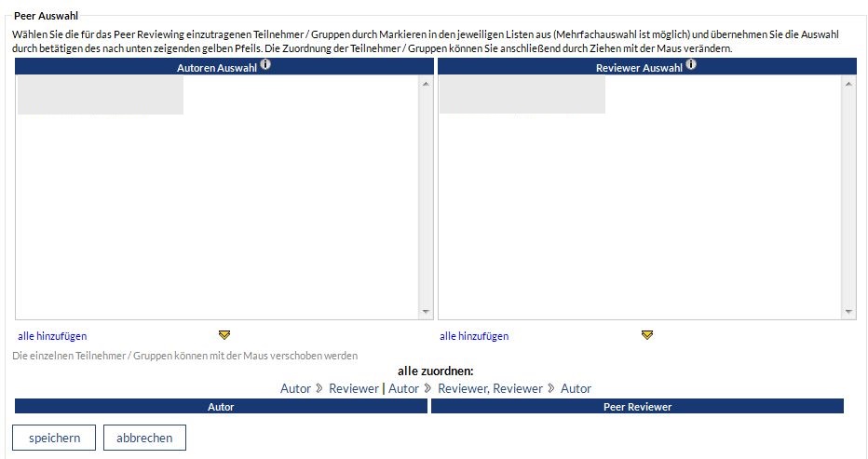
Task: Click the up arrow of the Reviewer list scrollbar
Action: pos(848,85)
